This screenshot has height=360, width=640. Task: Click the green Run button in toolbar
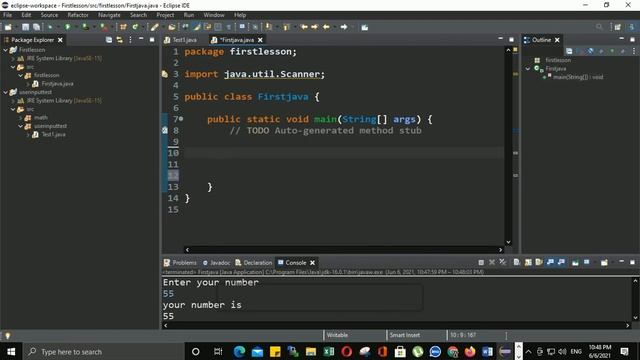(x=67, y=27)
